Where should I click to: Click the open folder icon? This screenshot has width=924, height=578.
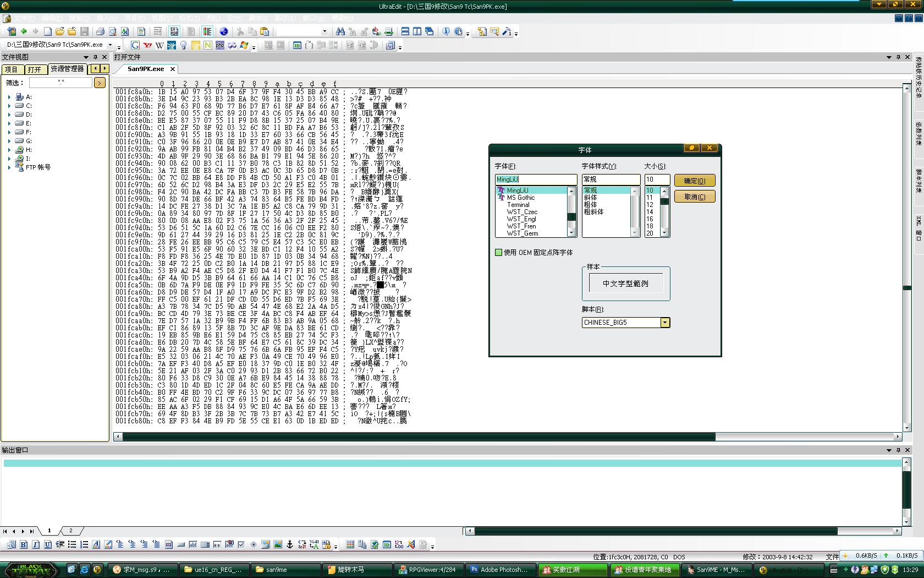pyautogui.click(x=60, y=31)
